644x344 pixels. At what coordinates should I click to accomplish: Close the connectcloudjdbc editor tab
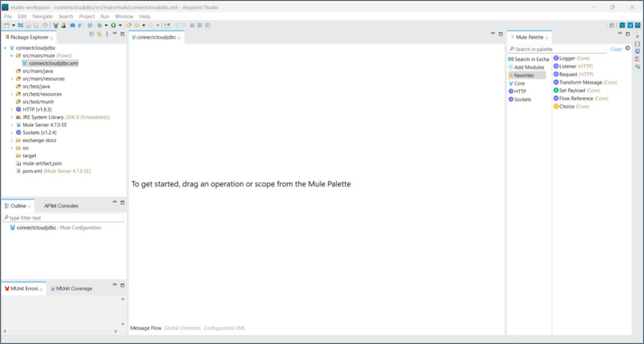click(x=179, y=38)
